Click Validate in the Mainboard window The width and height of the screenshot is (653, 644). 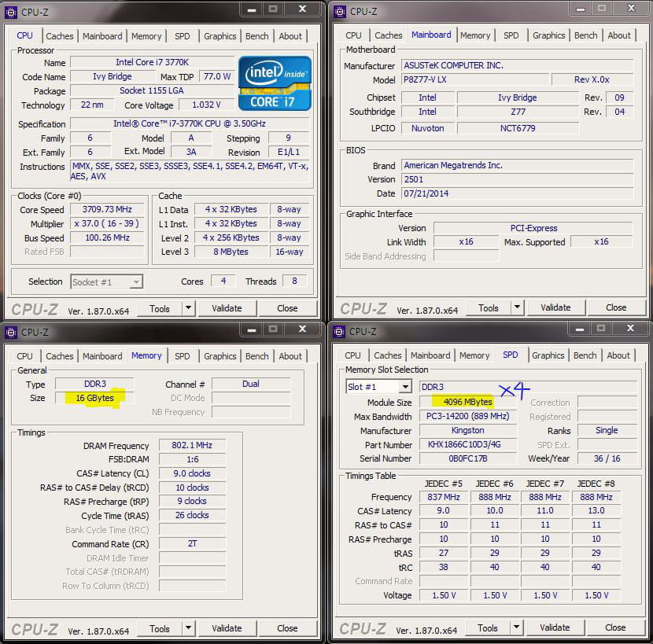click(x=555, y=307)
